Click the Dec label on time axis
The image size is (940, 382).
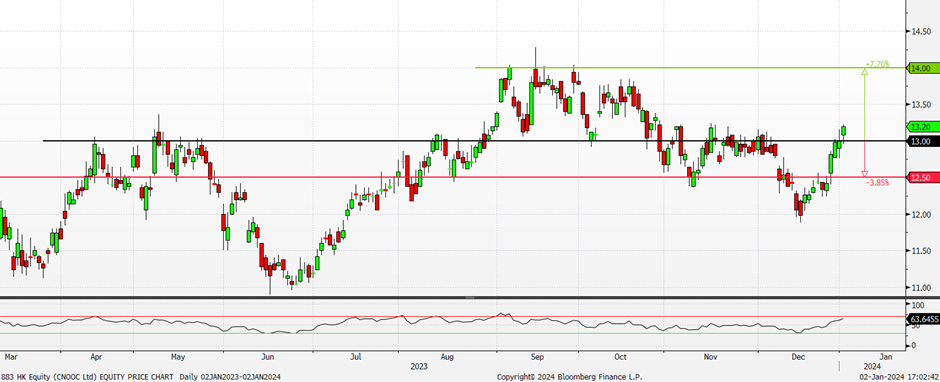(x=798, y=357)
